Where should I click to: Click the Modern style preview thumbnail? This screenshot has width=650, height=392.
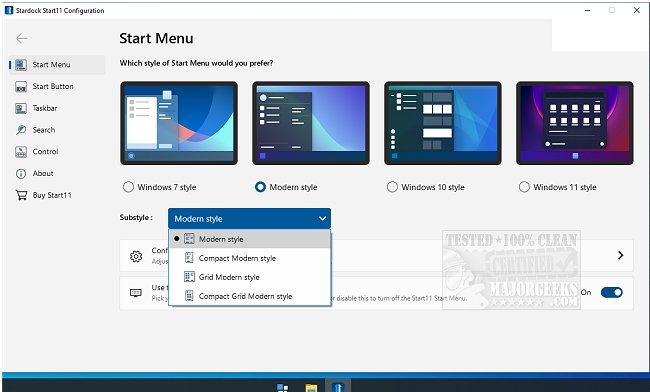point(311,123)
